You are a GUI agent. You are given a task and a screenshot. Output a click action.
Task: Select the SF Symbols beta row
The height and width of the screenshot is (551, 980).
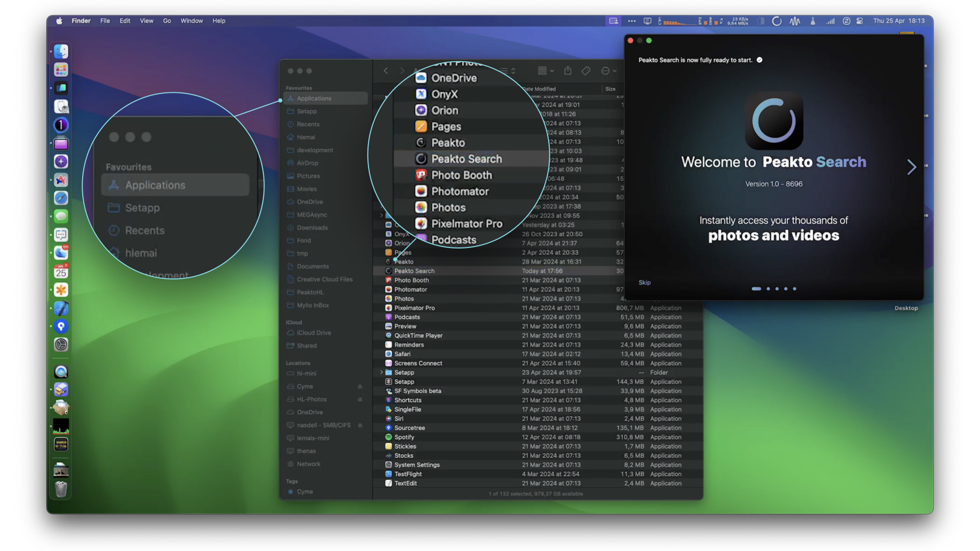[x=537, y=391]
